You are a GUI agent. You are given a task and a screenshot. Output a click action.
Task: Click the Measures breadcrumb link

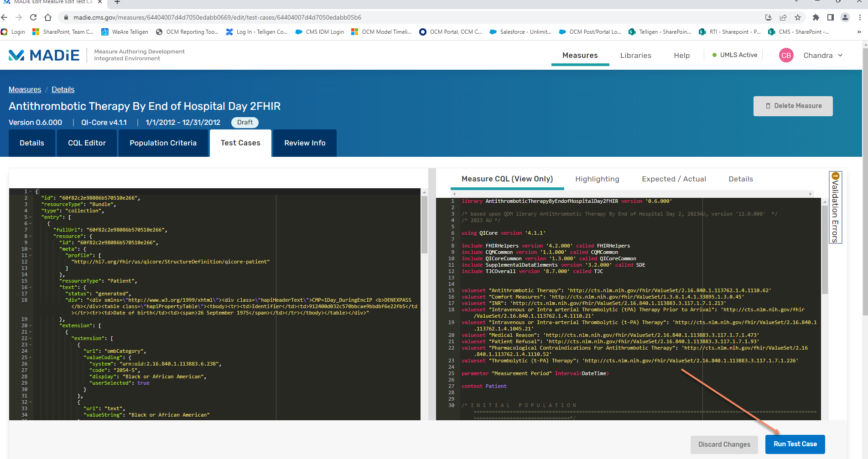coord(25,90)
